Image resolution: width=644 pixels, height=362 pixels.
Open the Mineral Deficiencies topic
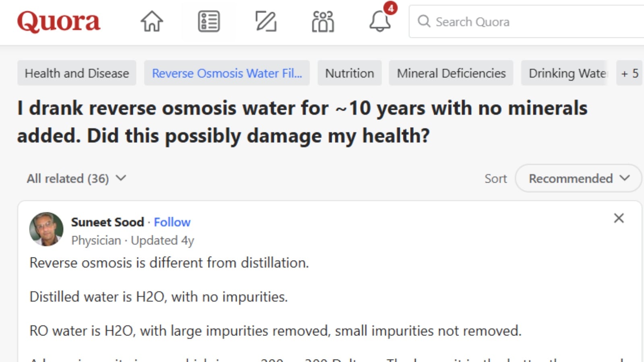[x=451, y=73]
